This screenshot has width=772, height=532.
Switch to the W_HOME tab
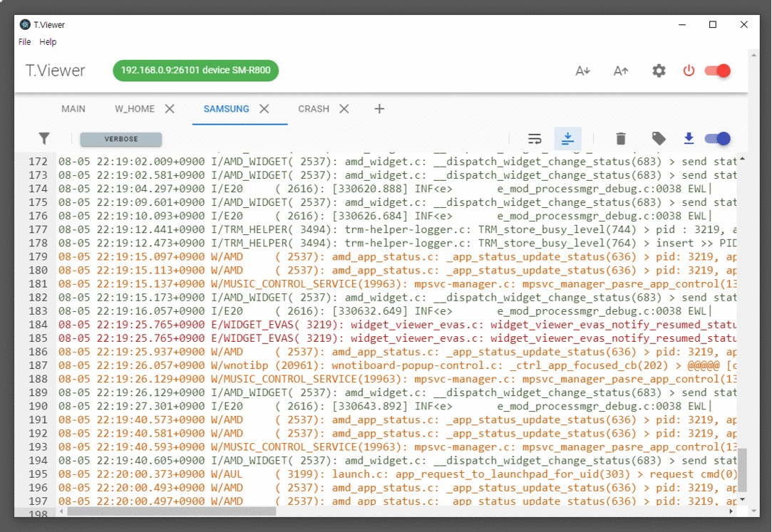click(135, 109)
